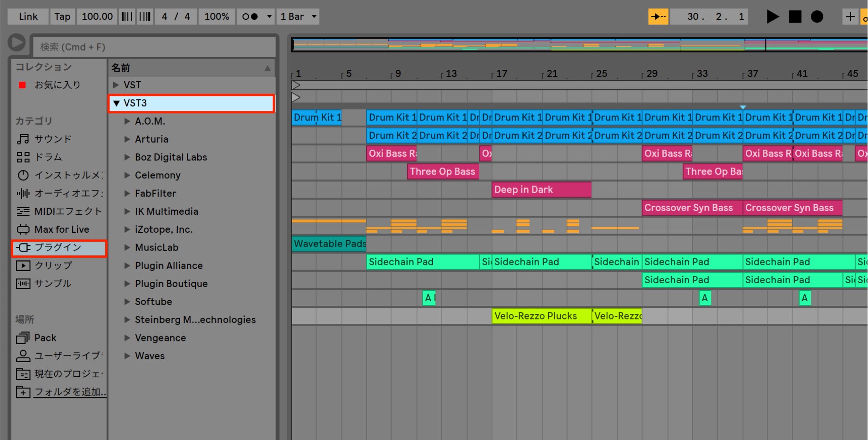
Task: Expand the Steinberg M...echnologies folder
Action: tap(127, 320)
